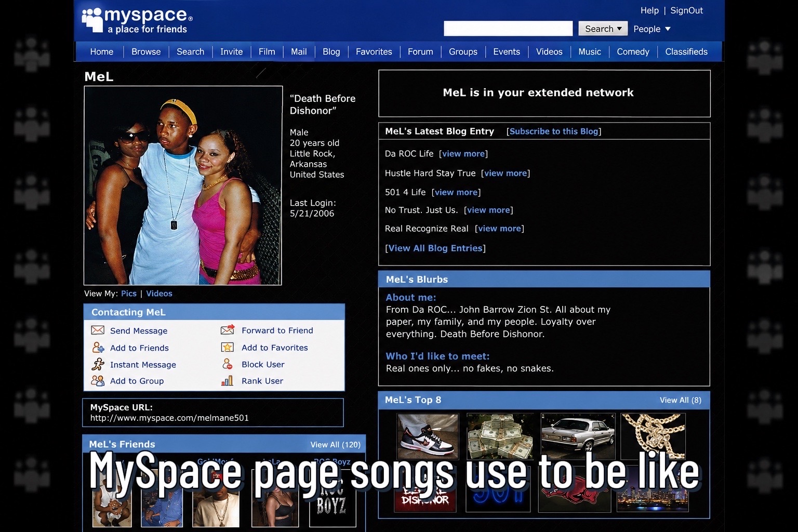The image size is (798, 532).
Task: Open Events in the navigation bar
Action: pyautogui.click(x=507, y=52)
